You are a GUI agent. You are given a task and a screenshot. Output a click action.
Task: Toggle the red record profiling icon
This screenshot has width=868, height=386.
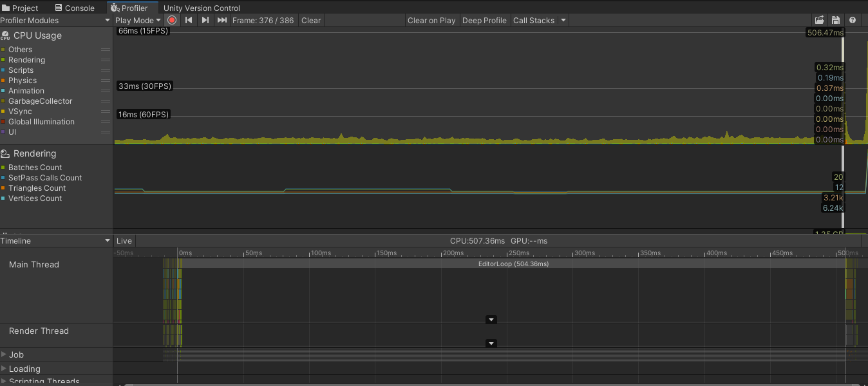[x=171, y=20]
